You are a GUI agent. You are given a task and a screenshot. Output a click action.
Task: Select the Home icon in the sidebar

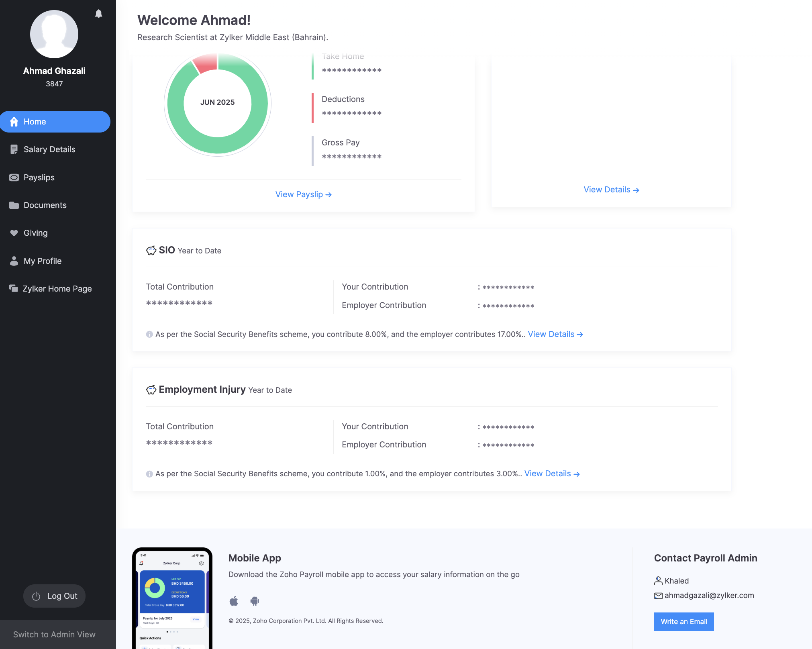pyautogui.click(x=14, y=121)
